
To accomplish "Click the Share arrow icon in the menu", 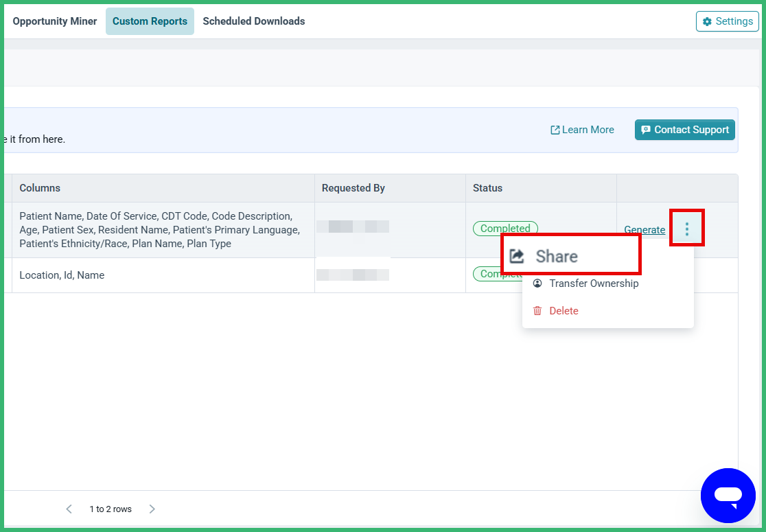I will click(518, 254).
